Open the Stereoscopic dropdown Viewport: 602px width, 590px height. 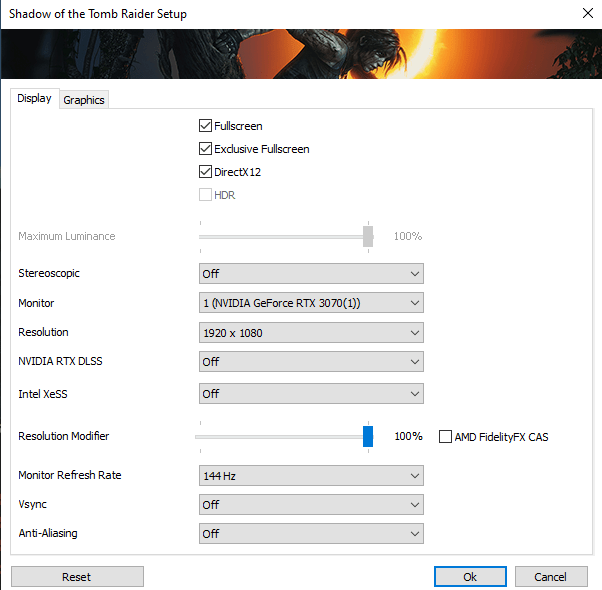click(x=311, y=274)
